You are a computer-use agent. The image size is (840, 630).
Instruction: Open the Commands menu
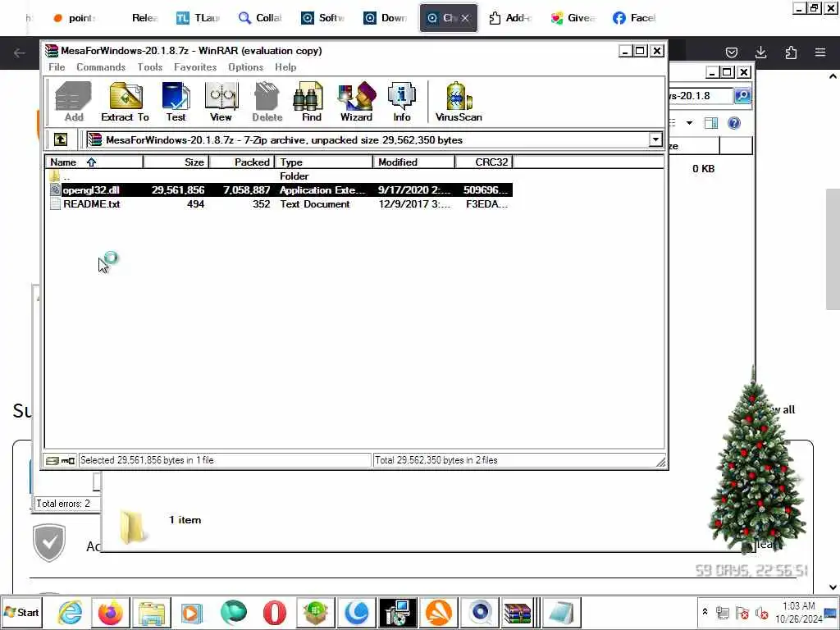point(101,67)
